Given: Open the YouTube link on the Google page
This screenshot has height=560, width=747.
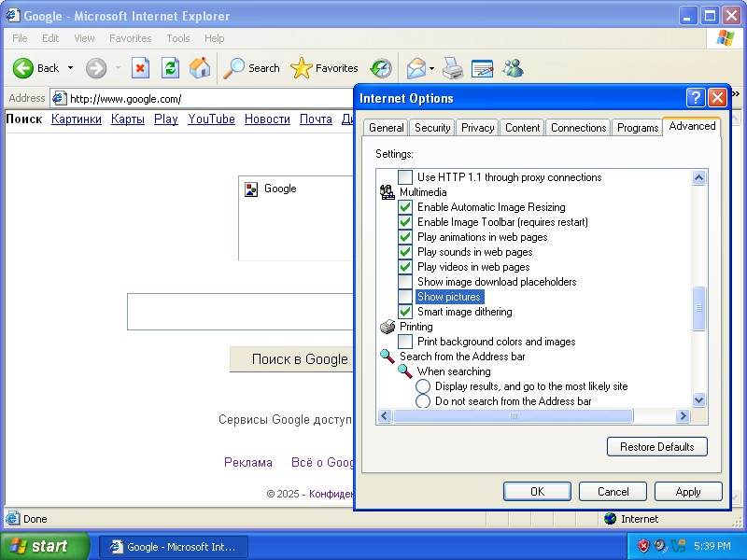Looking at the screenshot, I should 212,119.
